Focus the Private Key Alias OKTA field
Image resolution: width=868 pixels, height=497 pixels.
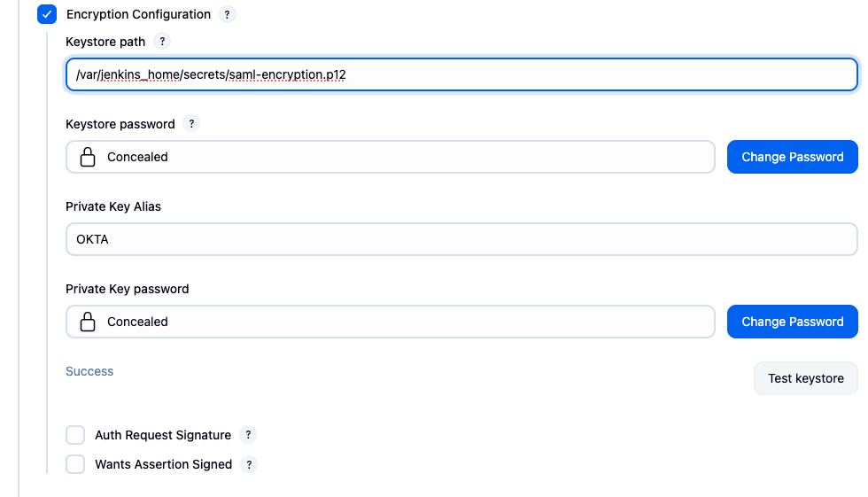461,239
